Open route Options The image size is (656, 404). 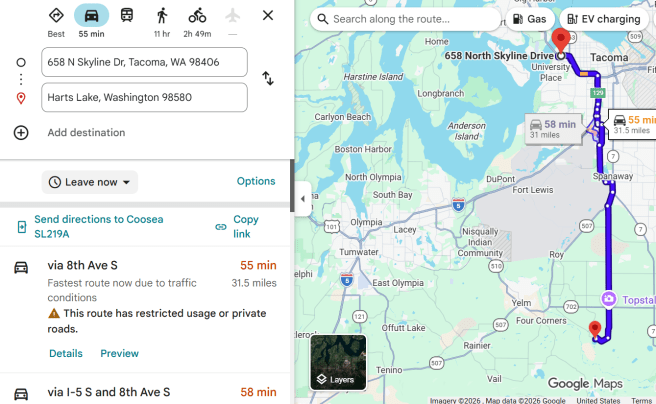point(256,181)
